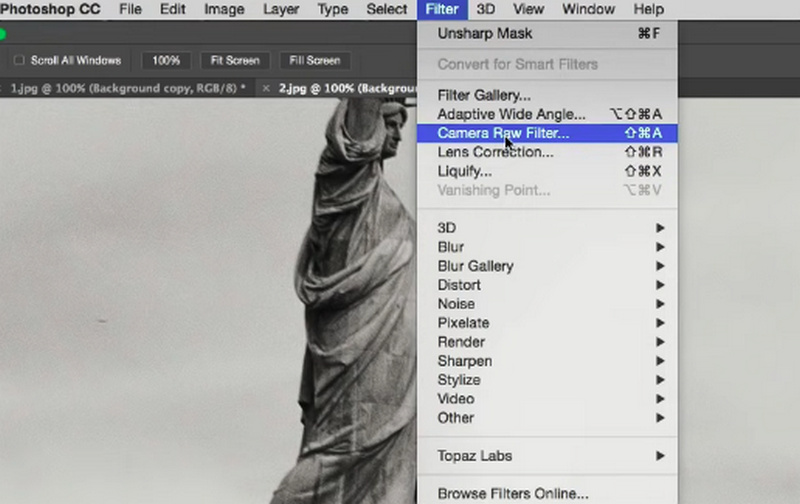The width and height of the screenshot is (800, 504).
Task: Open Filter Gallery
Action: (x=547, y=95)
